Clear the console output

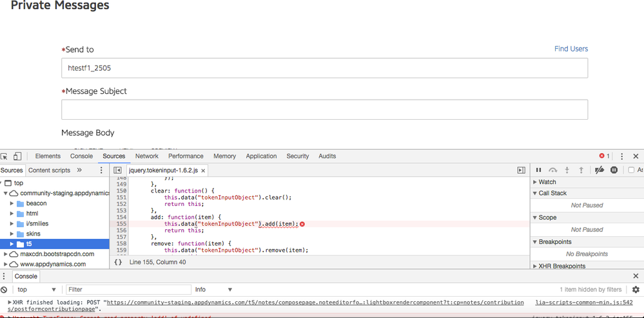4,289
